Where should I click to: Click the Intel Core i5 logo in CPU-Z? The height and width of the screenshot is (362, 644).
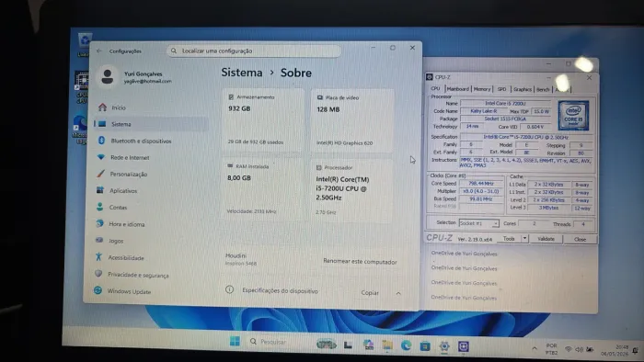573,115
